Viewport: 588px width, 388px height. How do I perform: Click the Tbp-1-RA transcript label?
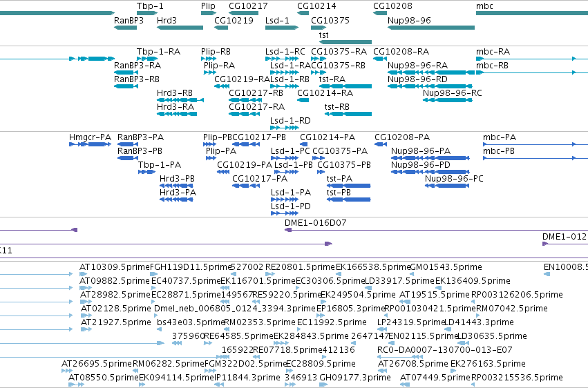click(159, 52)
